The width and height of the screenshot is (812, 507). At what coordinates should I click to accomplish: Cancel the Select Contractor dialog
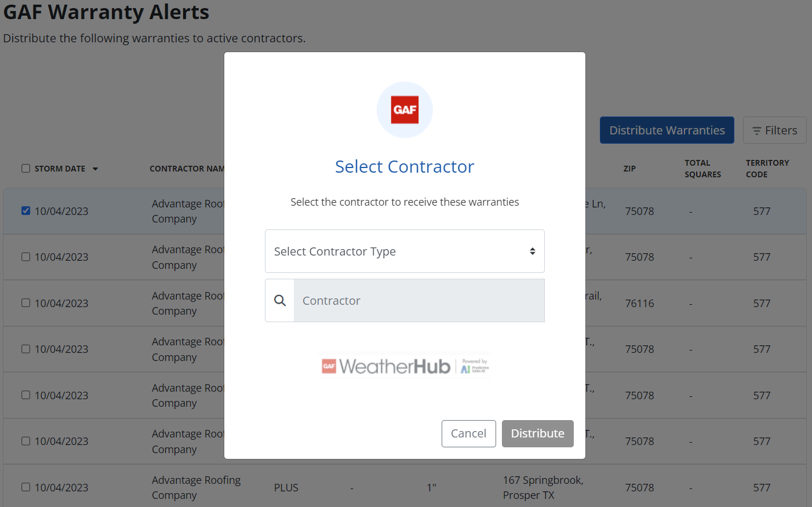pyautogui.click(x=468, y=433)
